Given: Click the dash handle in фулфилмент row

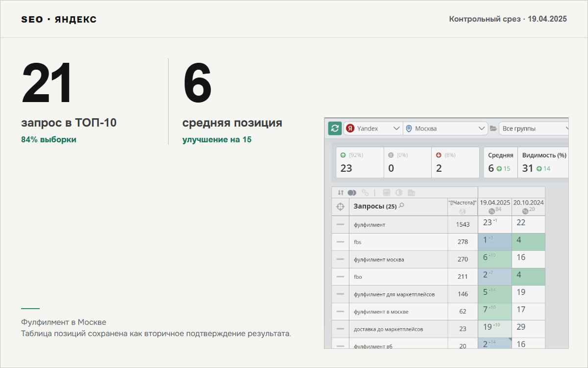Looking at the screenshot, I should point(341,225).
